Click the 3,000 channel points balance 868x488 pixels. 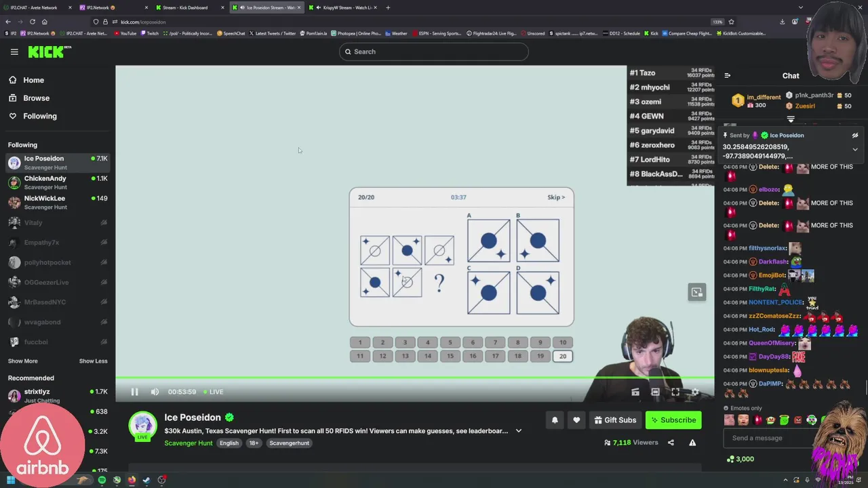(x=740, y=459)
